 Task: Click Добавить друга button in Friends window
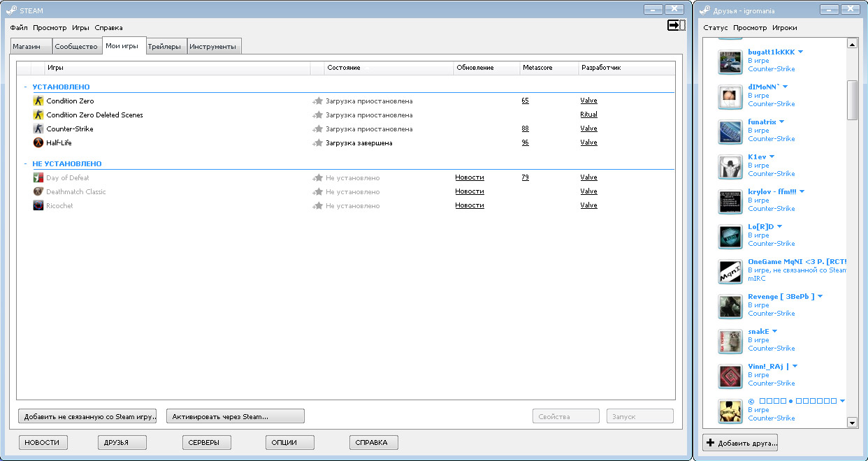click(740, 443)
